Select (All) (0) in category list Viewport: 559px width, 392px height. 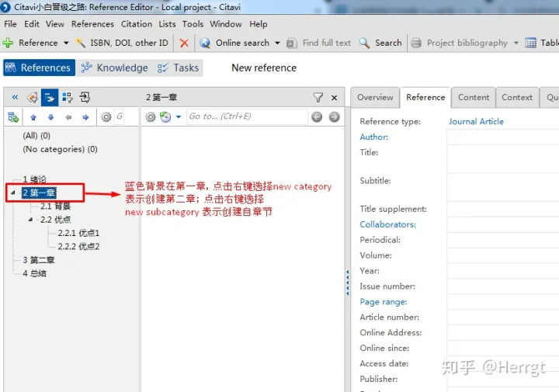(36, 136)
